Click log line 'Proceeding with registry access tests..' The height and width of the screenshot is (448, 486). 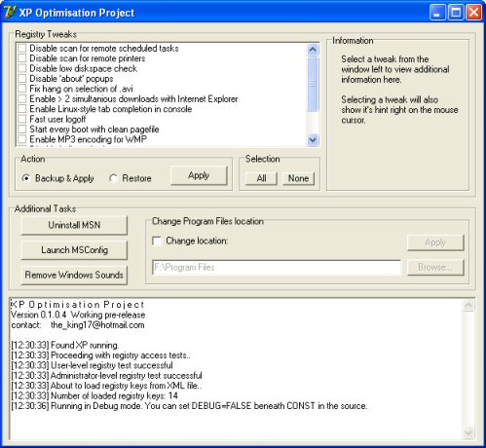121,355
